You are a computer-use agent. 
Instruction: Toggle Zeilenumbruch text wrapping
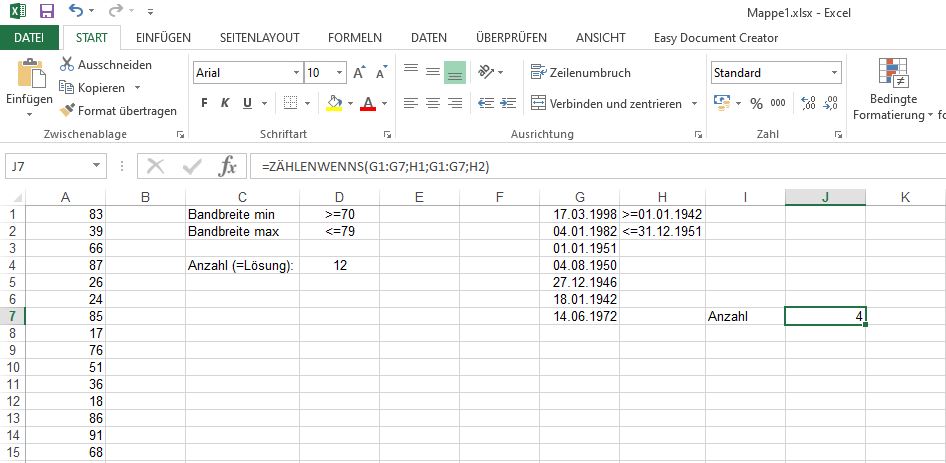pyautogui.click(x=582, y=73)
